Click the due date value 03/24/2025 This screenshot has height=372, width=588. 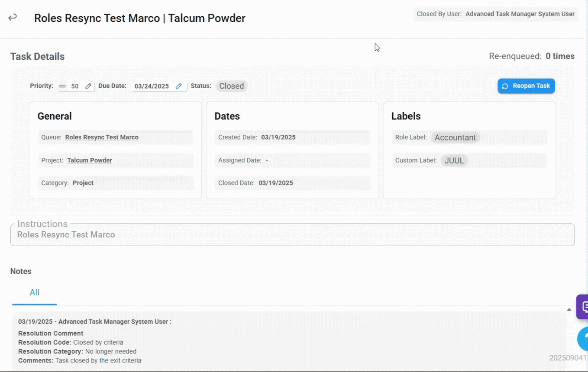(151, 86)
